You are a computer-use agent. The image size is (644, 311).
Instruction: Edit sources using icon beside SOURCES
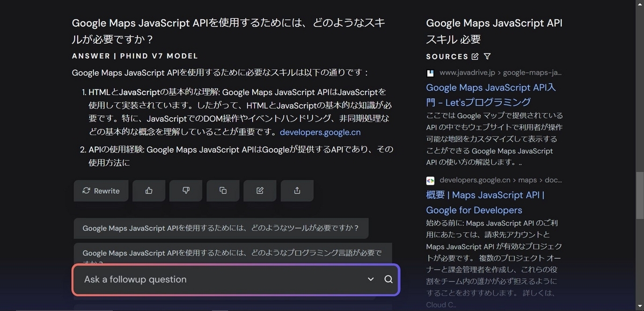coord(475,56)
